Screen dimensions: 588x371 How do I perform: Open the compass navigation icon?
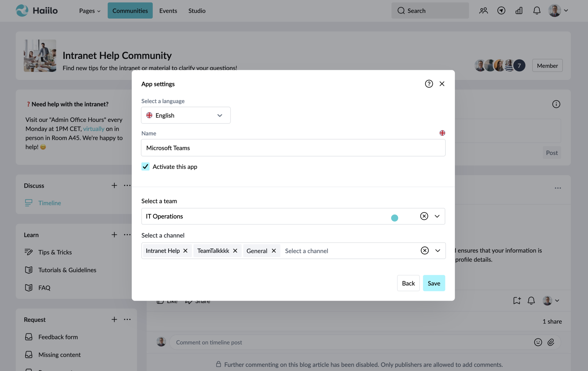[x=501, y=10]
